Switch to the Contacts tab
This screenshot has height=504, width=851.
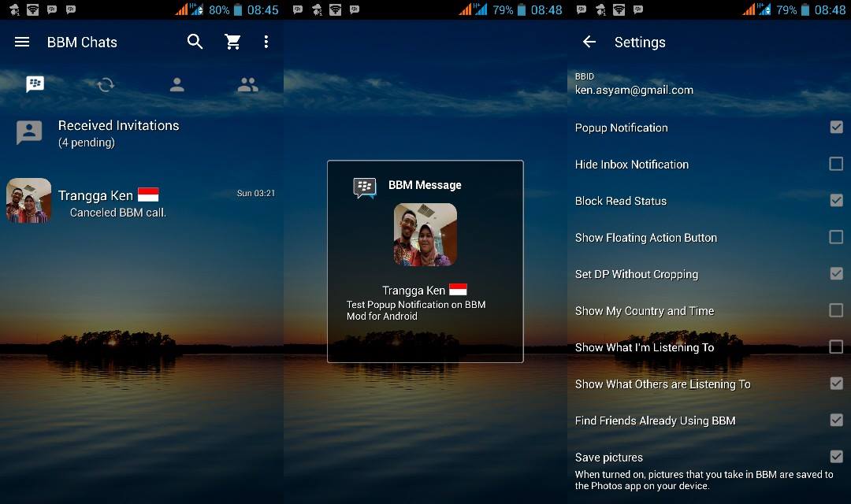(x=177, y=84)
